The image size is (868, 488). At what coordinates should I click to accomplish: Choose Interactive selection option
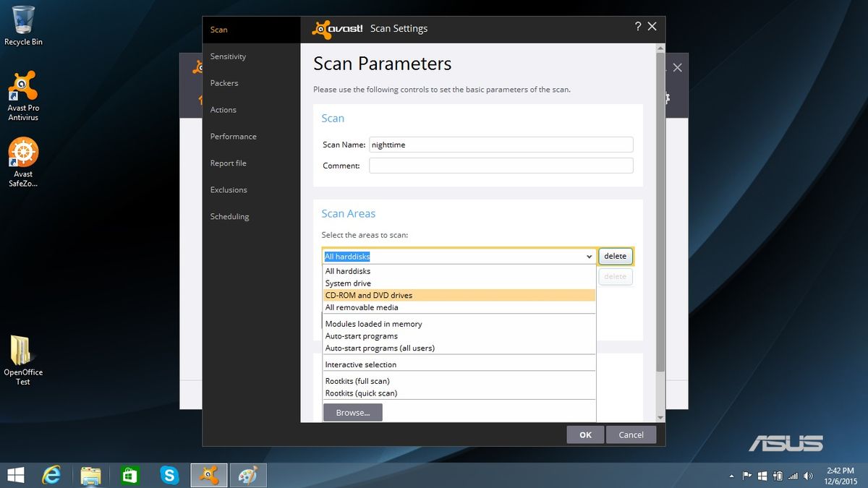click(x=459, y=364)
